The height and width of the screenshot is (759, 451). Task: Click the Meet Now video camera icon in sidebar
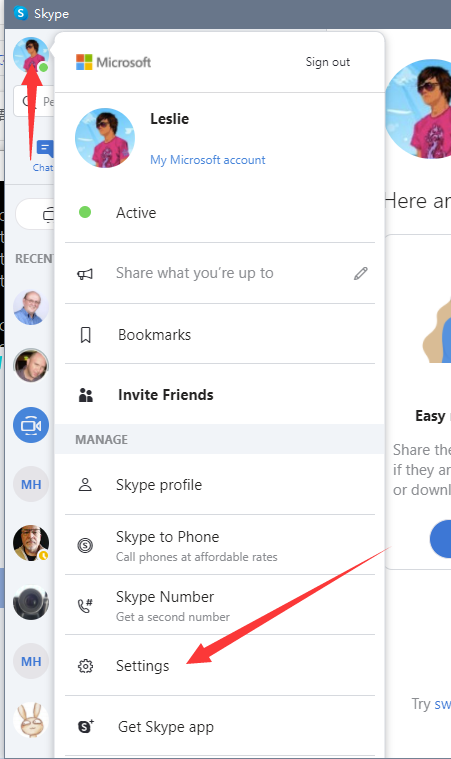(31, 425)
